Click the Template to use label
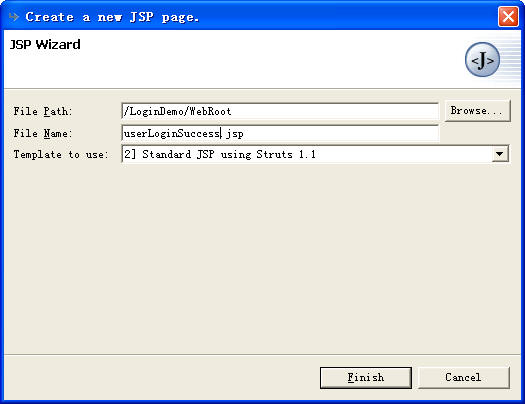 point(61,154)
